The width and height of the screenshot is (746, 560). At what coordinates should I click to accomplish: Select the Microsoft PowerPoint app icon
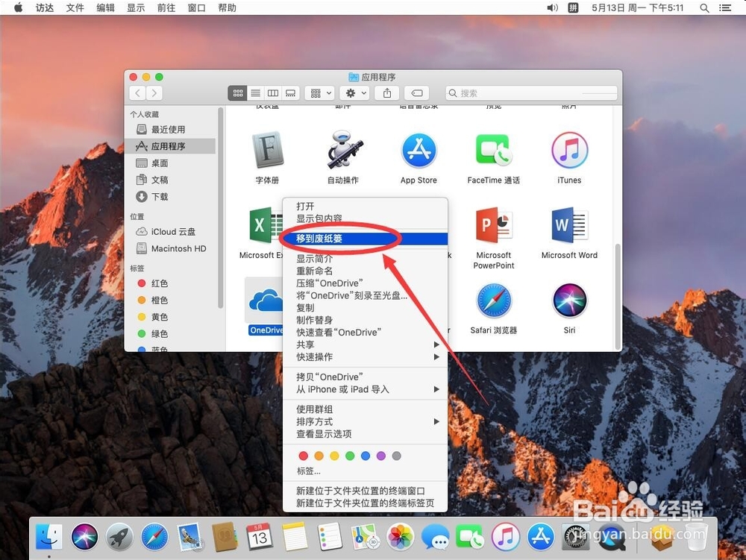494,225
